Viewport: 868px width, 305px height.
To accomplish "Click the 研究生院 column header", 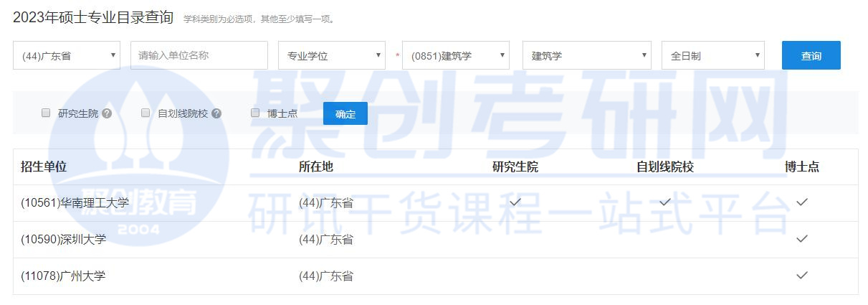I will coord(515,166).
